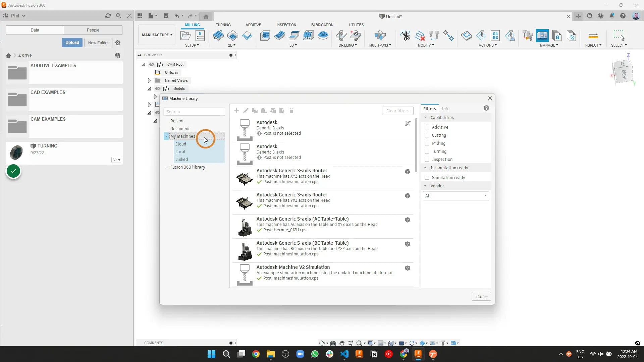Toggle CAM Root visibility eye
Screen dimensions: 644x362
pyautogui.click(x=152, y=64)
